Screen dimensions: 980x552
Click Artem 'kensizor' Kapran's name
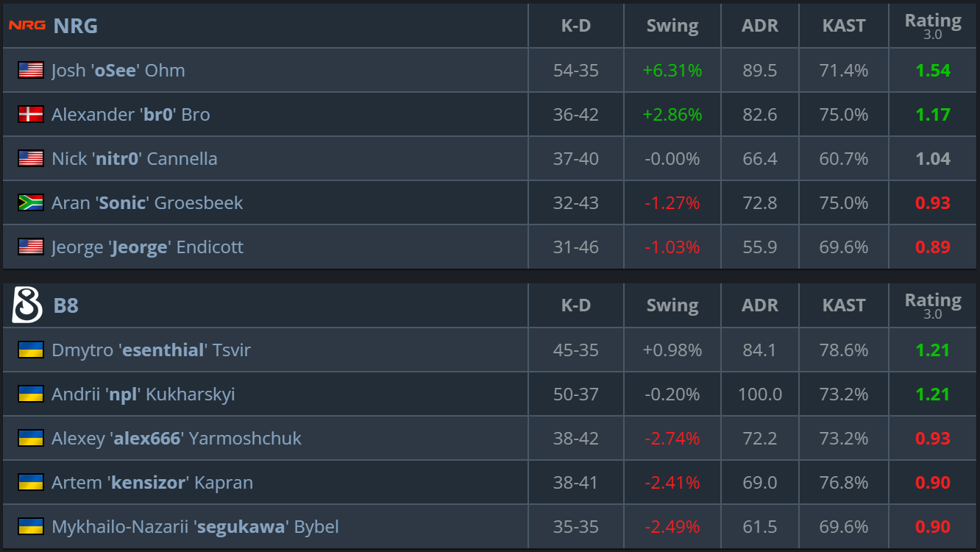point(152,483)
